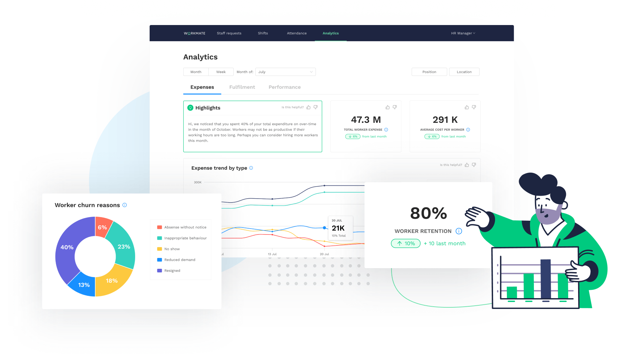Click the Fulfilment tab
Screen dimensions: 644x362
(x=242, y=87)
